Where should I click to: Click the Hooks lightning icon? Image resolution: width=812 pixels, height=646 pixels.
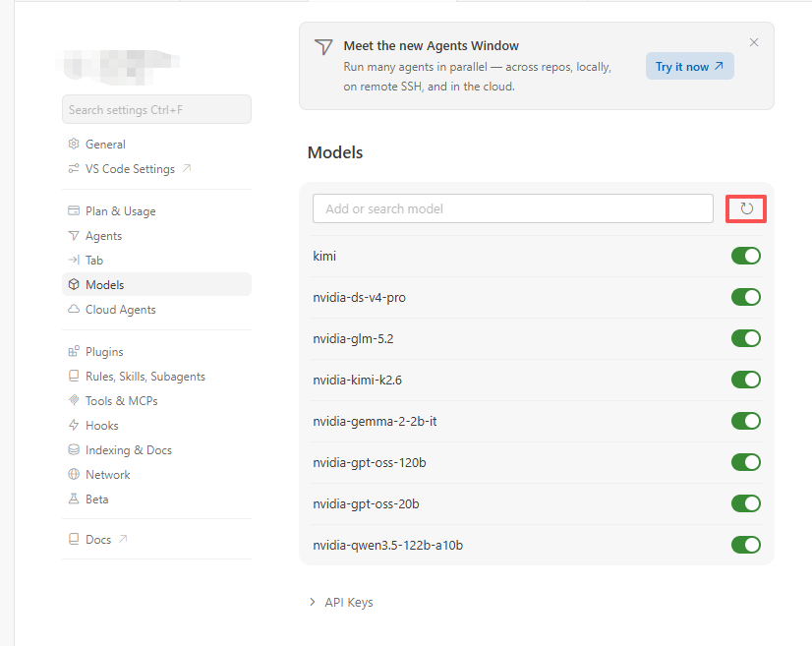(x=74, y=426)
